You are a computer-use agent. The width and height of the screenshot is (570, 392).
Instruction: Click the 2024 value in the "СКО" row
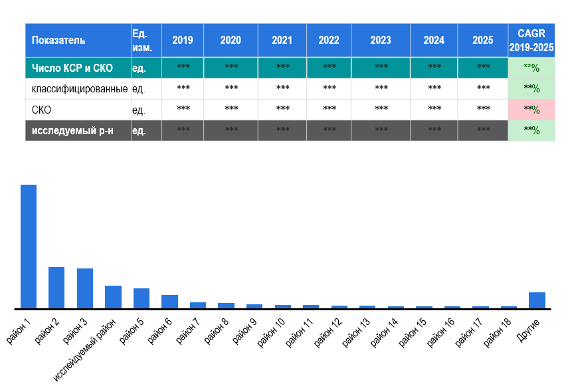pyautogui.click(x=434, y=110)
